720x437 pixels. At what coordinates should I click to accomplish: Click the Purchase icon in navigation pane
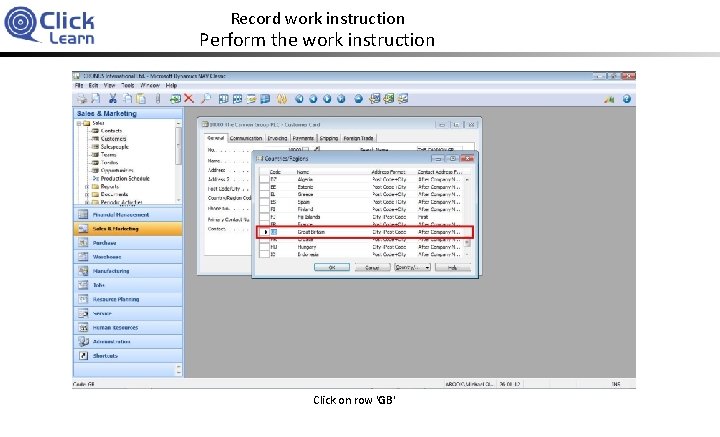(x=83, y=243)
